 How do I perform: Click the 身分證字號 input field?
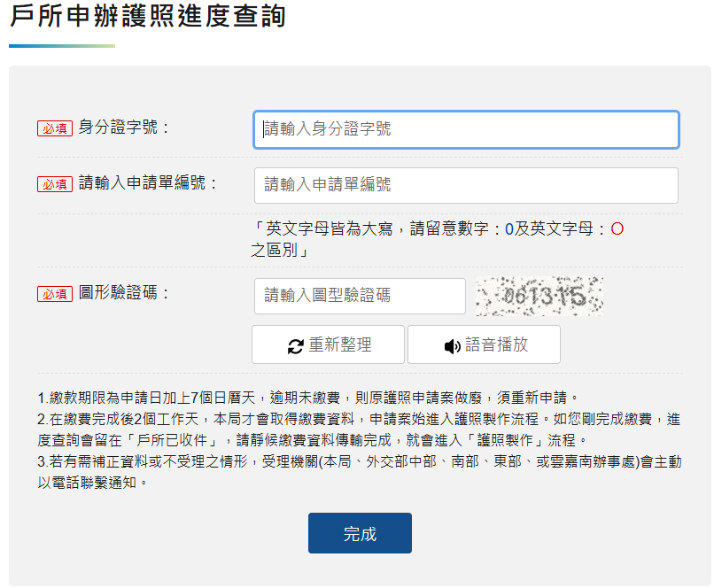466,129
